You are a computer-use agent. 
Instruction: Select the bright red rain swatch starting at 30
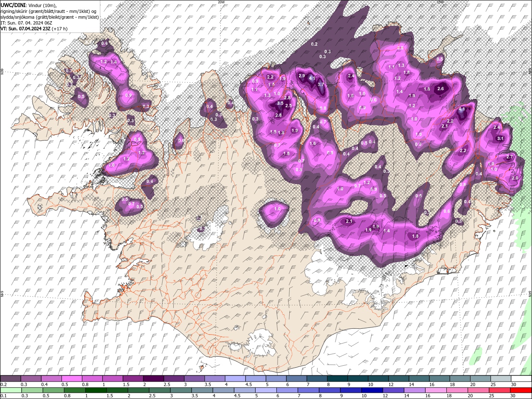coord(521,390)
